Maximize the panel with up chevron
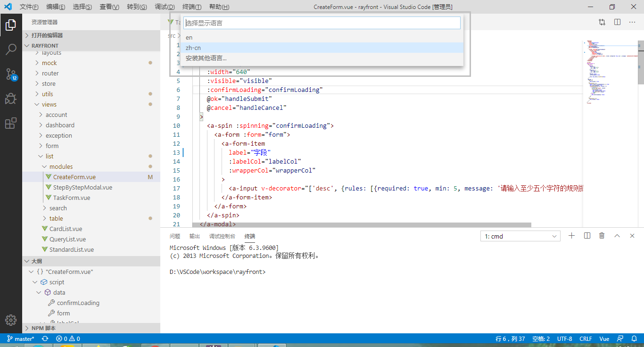 pos(617,236)
